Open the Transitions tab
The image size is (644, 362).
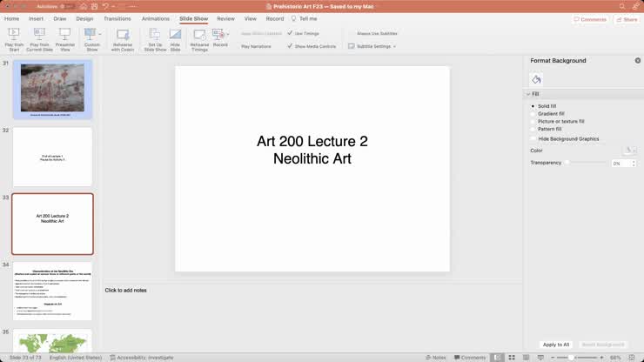[x=117, y=19]
